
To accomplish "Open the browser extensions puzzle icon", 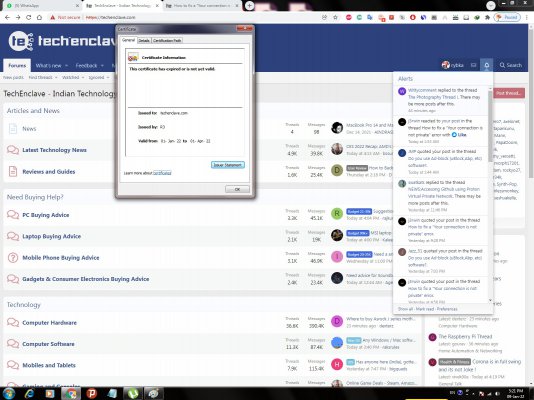I will pyautogui.click(x=487, y=17).
